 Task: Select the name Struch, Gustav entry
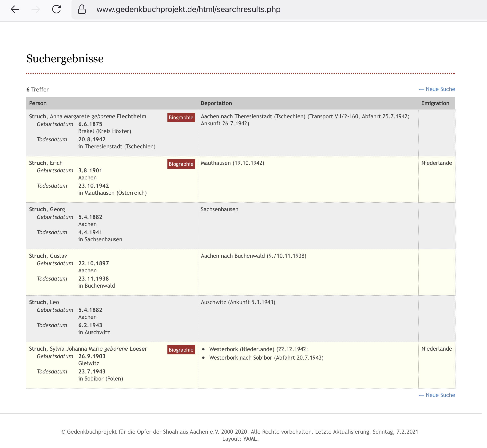coord(48,256)
